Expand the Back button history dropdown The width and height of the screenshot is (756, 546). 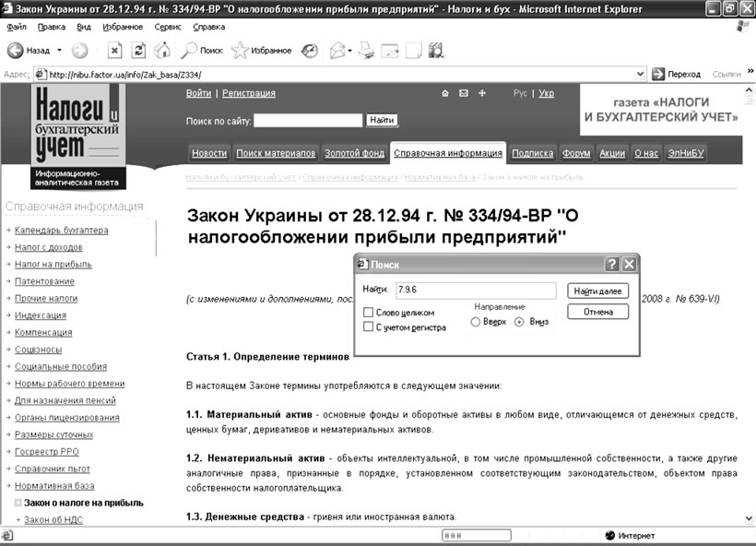point(60,50)
